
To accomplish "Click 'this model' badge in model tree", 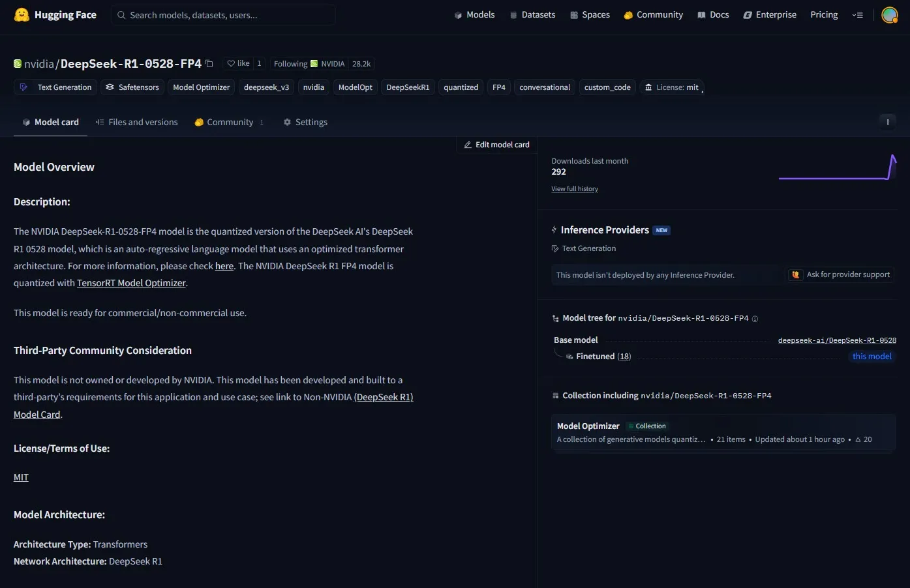I will [872, 357].
